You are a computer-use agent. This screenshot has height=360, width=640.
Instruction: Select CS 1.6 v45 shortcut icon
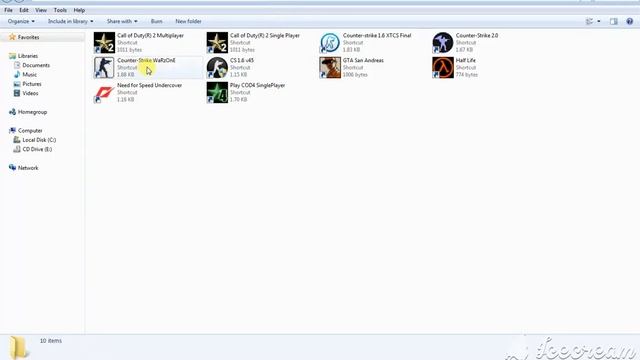pyautogui.click(x=217, y=67)
